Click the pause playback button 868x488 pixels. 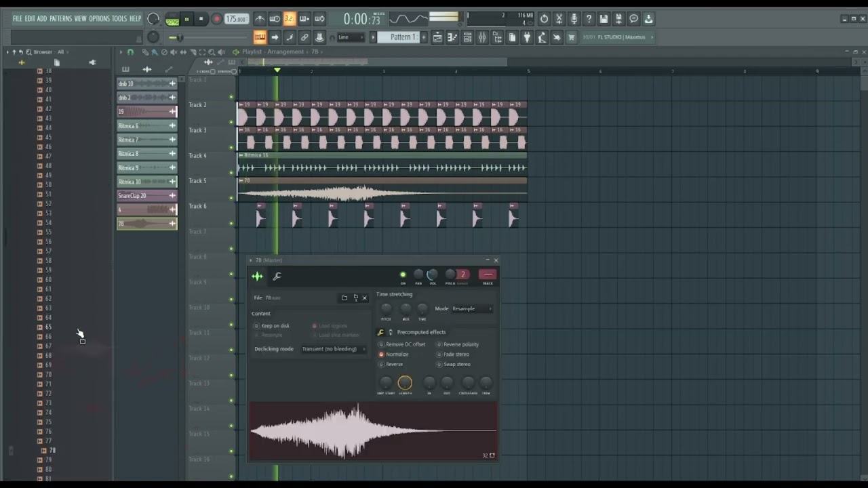point(186,19)
